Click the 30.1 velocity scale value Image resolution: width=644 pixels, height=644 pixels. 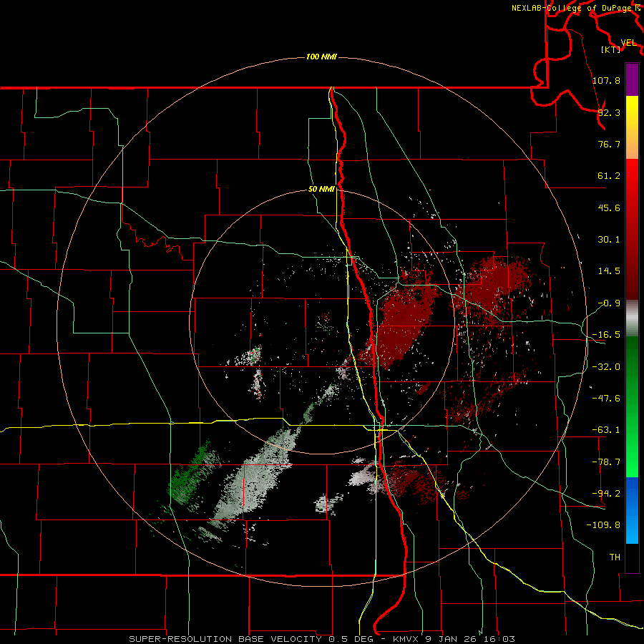pyautogui.click(x=609, y=240)
